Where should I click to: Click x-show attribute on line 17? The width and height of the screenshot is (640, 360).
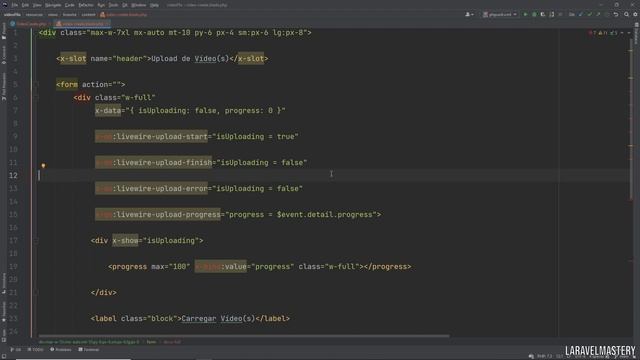(x=125, y=241)
